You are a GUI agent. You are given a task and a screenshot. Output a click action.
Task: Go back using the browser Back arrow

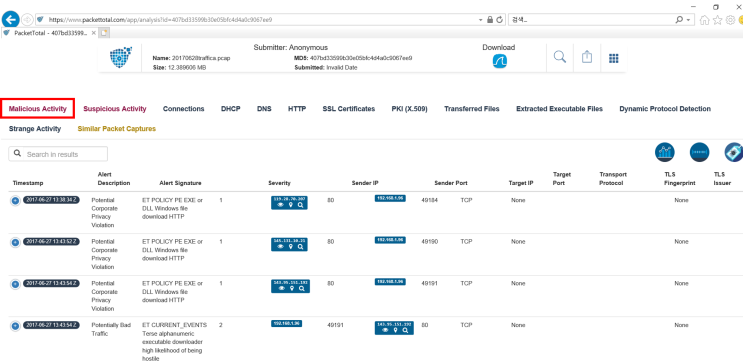(10, 19)
